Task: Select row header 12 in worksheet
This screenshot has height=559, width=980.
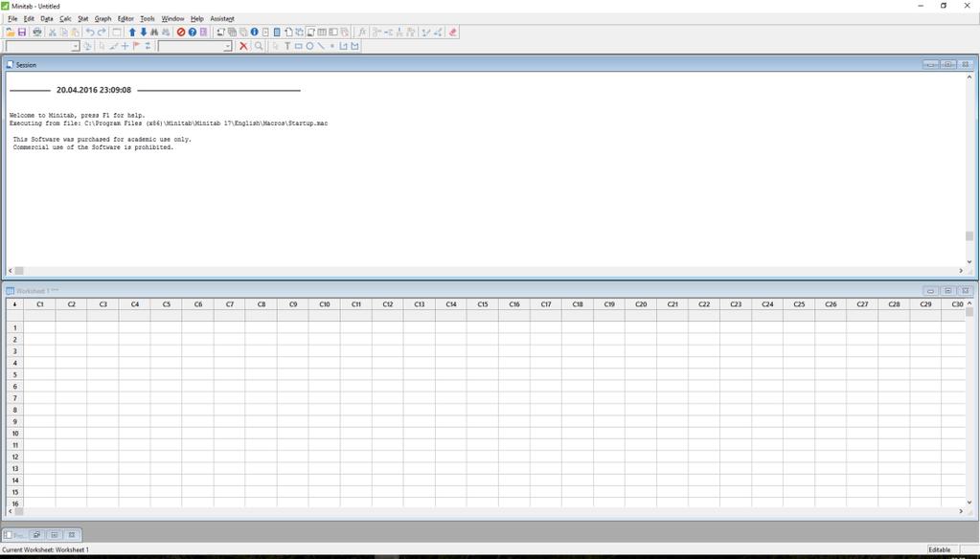Action: click(15, 458)
